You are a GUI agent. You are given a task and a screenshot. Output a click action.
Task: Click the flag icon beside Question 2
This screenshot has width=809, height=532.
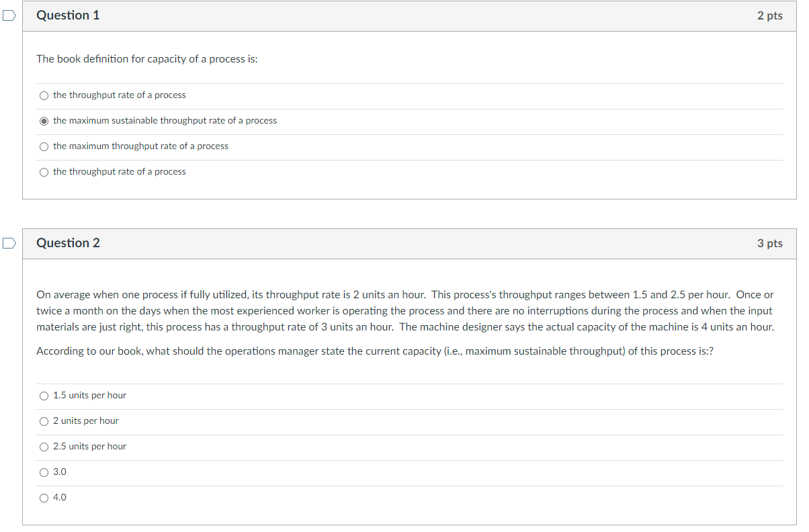click(9, 242)
